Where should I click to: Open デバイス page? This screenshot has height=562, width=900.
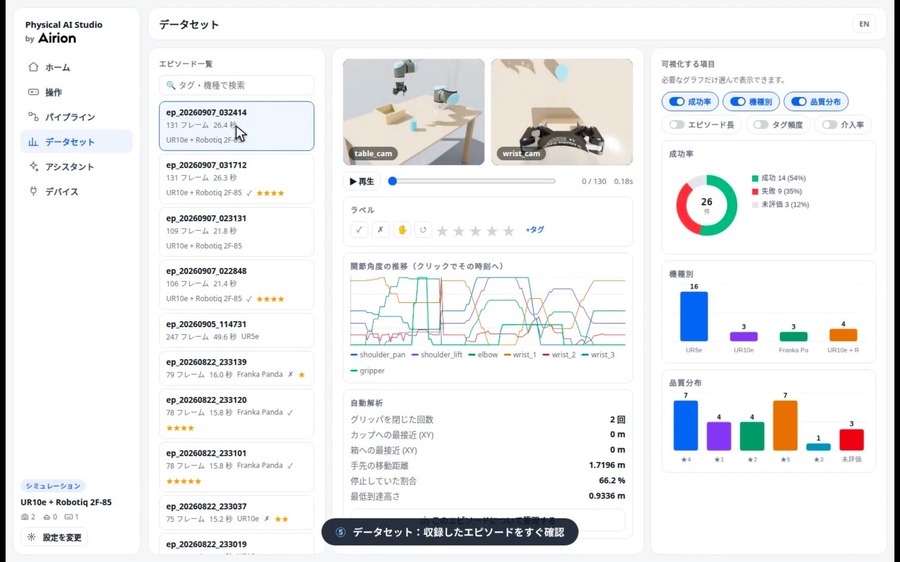(x=76, y=192)
